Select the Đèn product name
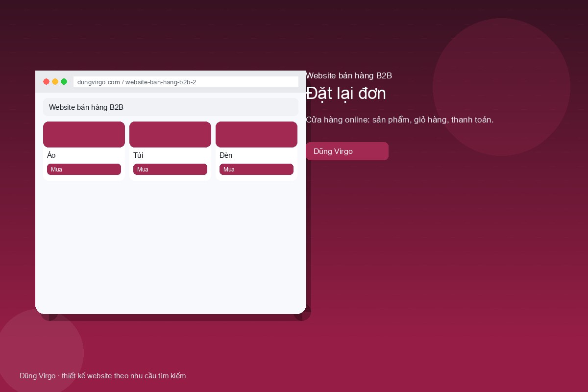588x392 pixels. tap(226, 155)
